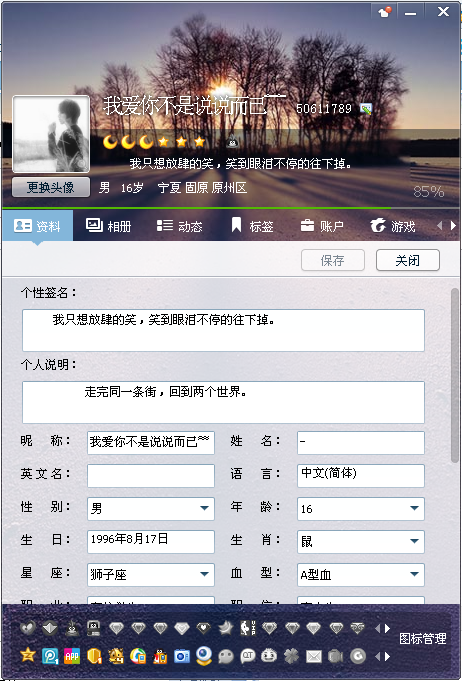Click the 昵称 nickname field
This screenshot has height=681, width=462.
pos(151,443)
